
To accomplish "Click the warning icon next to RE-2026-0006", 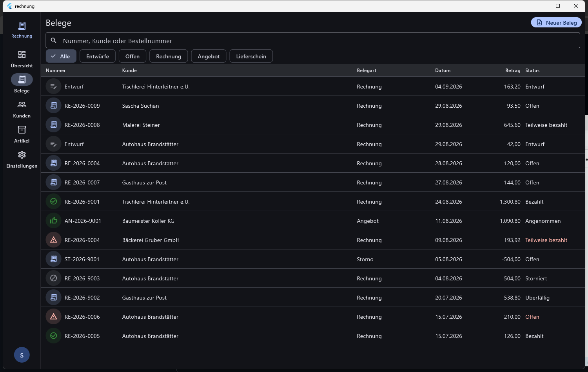I will click(54, 317).
